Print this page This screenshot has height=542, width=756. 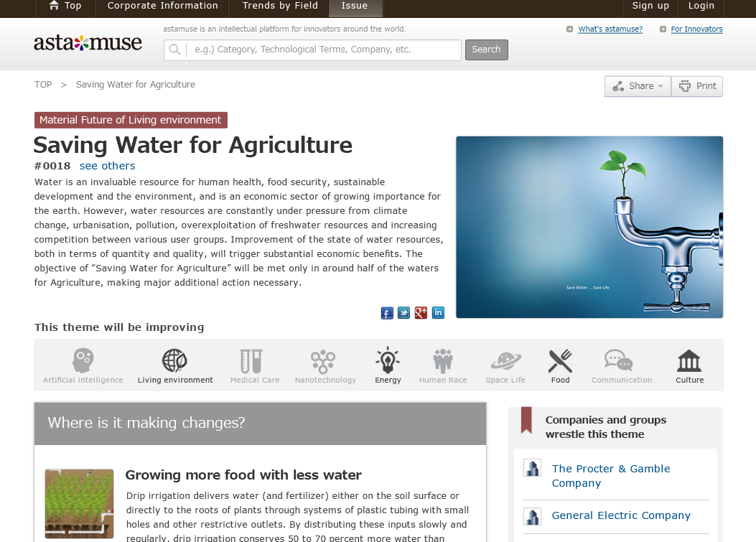(x=697, y=86)
